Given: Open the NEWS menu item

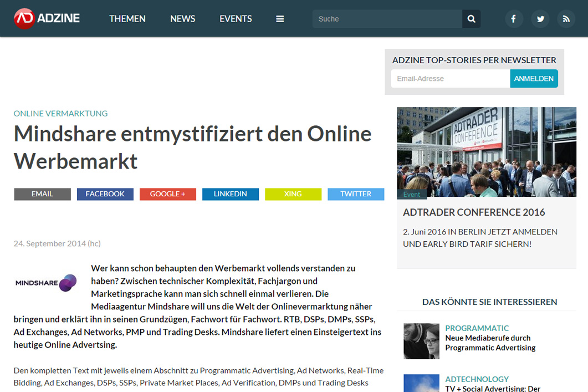Looking at the screenshot, I should click(x=182, y=18).
